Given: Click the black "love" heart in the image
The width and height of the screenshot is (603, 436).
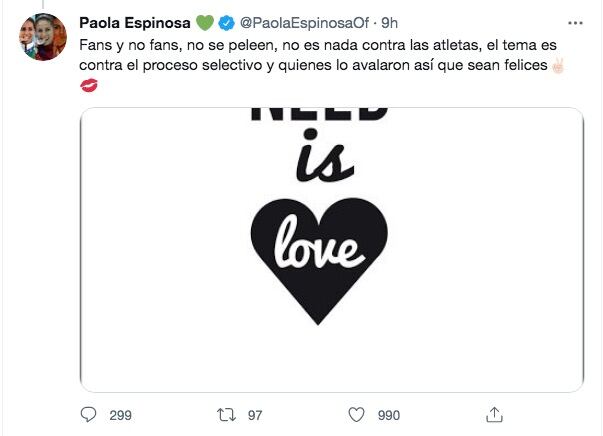Looking at the screenshot, I should pyautogui.click(x=319, y=252).
